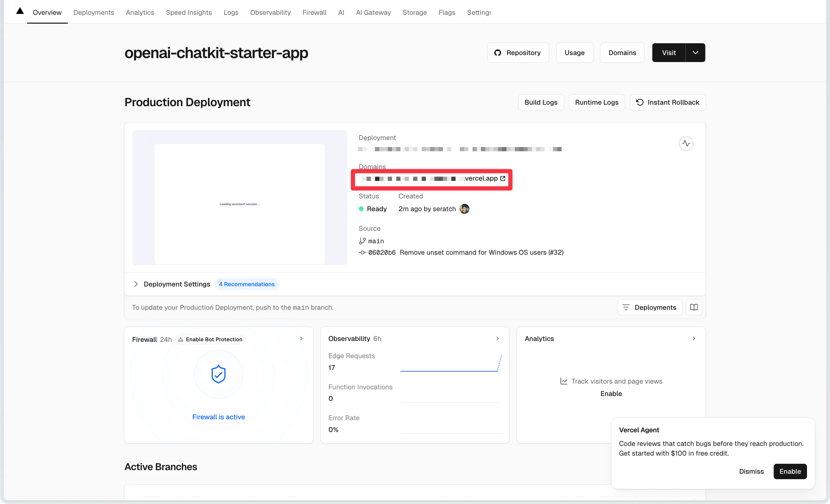Expand the Observability card chevron
Screen dimensions: 830x504
click(x=497, y=339)
